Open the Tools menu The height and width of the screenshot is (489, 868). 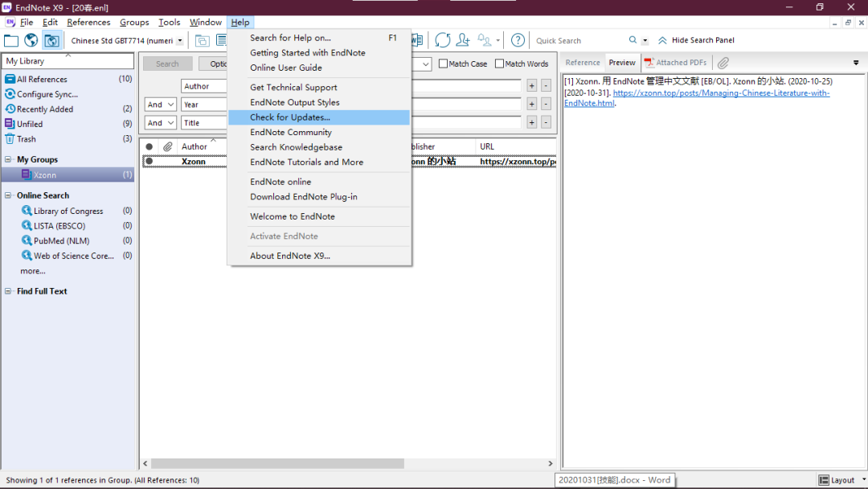pyautogui.click(x=169, y=23)
